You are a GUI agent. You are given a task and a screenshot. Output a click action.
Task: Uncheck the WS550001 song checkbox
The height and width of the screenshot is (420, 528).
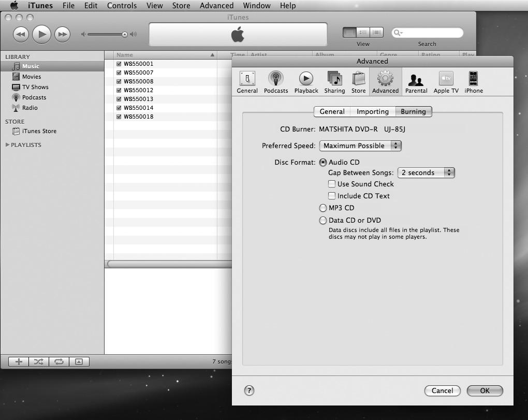point(119,64)
